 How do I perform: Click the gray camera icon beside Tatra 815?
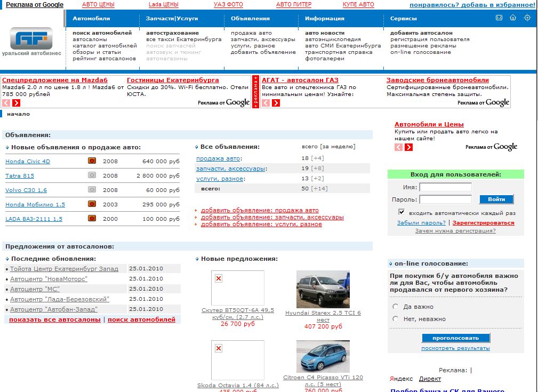pyautogui.click(x=92, y=175)
